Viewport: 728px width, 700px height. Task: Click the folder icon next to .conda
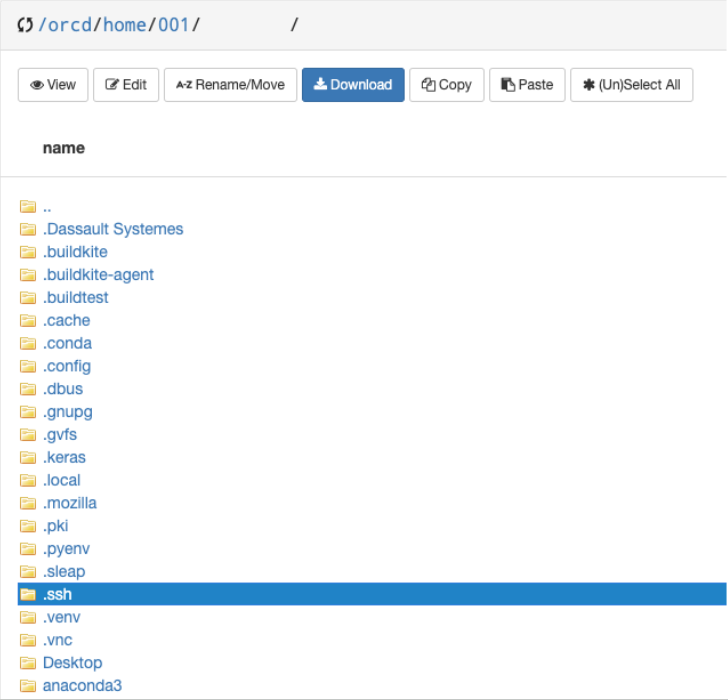(28, 344)
